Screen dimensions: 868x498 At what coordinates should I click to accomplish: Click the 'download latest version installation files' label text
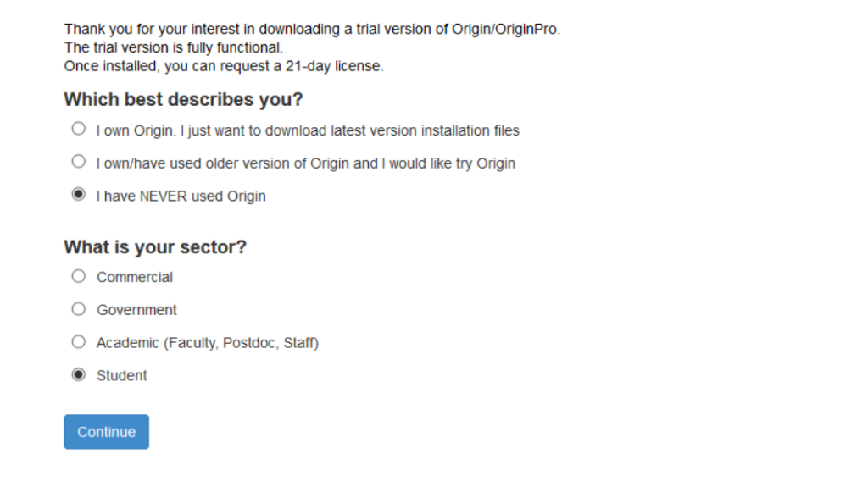[307, 130]
